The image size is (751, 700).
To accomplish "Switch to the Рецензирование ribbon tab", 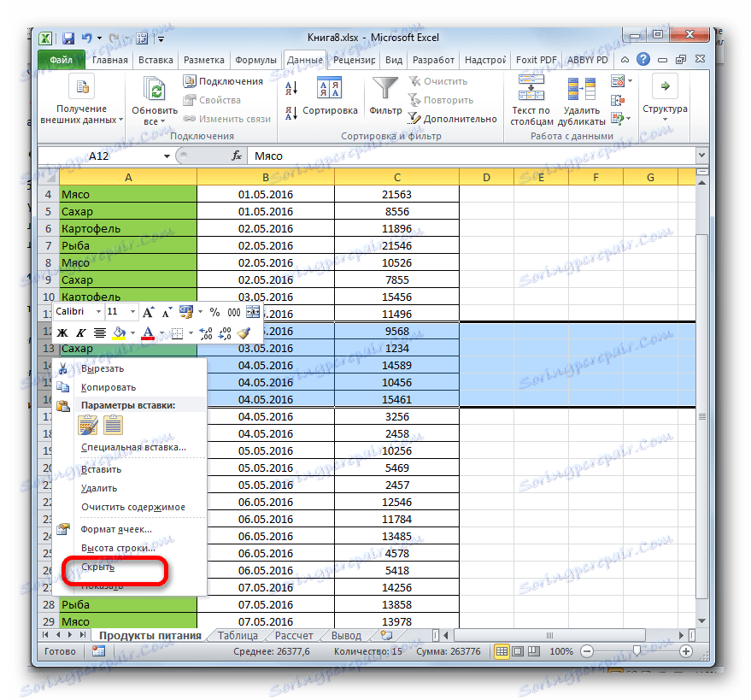I will point(355,60).
